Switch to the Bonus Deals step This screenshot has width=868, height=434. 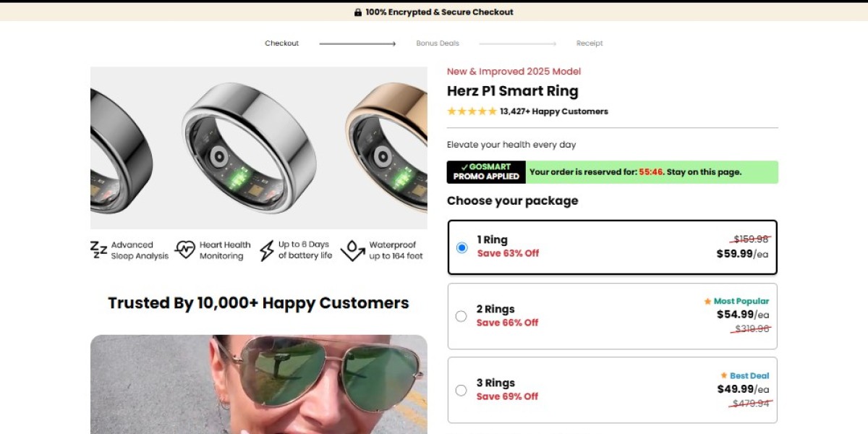437,43
